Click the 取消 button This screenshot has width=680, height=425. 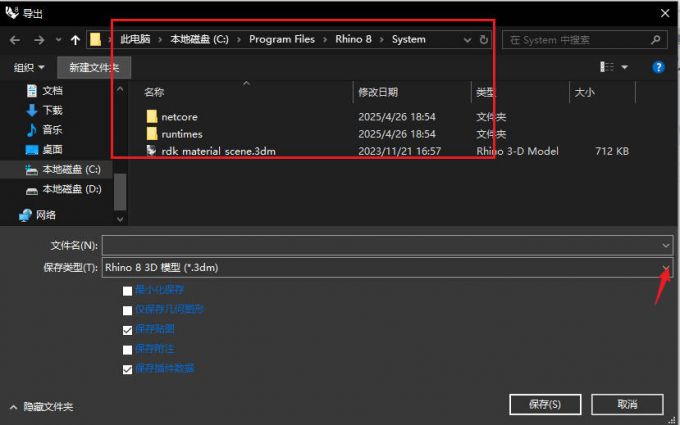click(x=627, y=404)
